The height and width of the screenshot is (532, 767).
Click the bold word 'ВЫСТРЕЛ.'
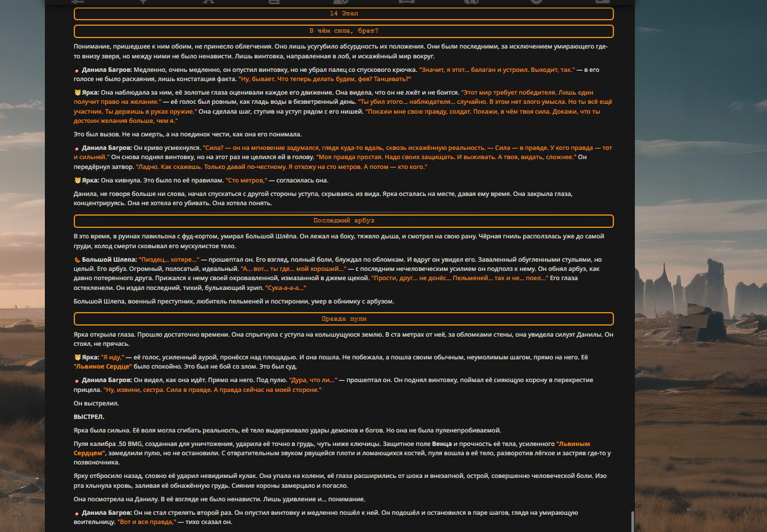click(x=89, y=417)
